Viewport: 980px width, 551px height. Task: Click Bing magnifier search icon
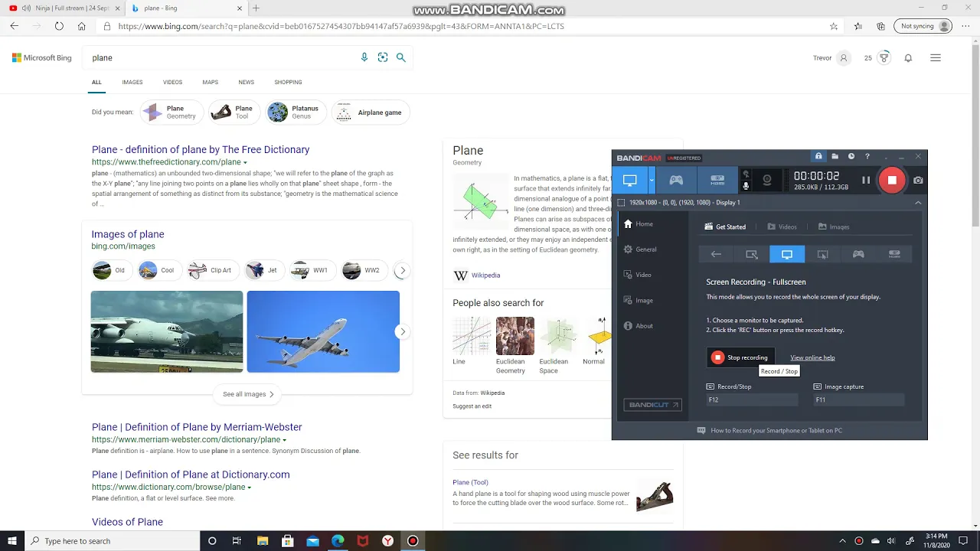point(400,57)
